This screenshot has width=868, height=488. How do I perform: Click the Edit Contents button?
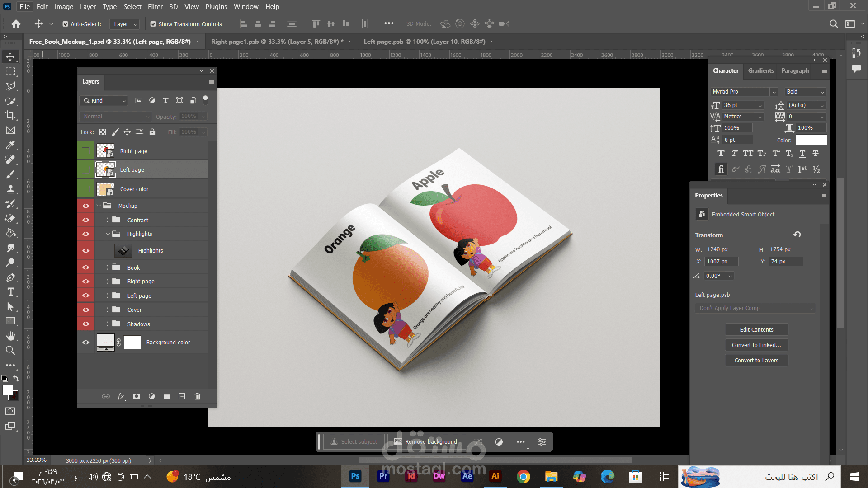click(756, 329)
